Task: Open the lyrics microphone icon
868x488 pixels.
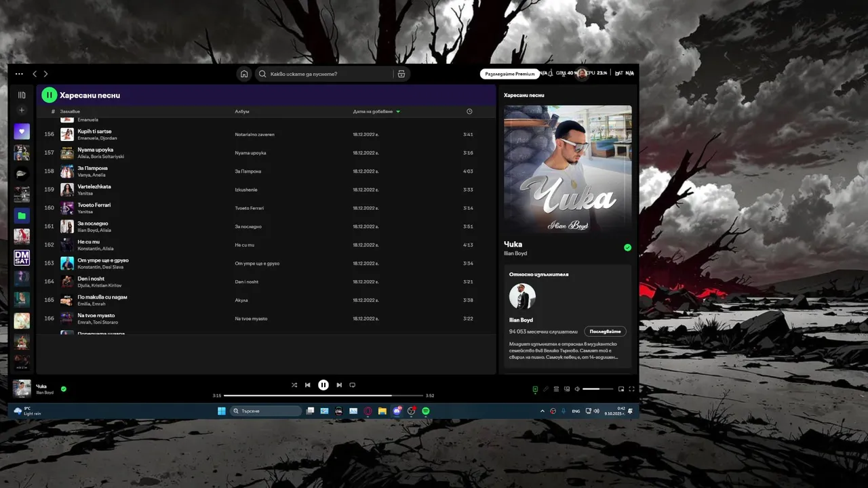Action: [x=546, y=389]
